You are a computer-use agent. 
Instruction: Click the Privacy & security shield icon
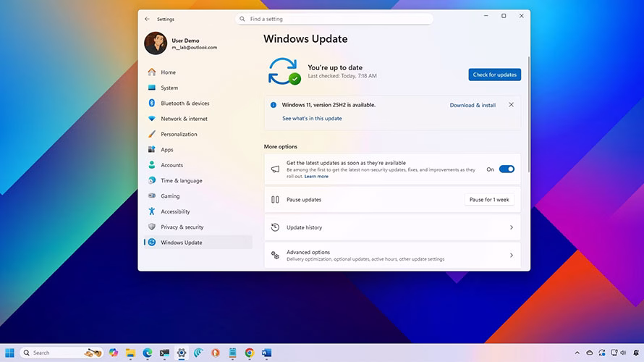[x=152, y=227]
